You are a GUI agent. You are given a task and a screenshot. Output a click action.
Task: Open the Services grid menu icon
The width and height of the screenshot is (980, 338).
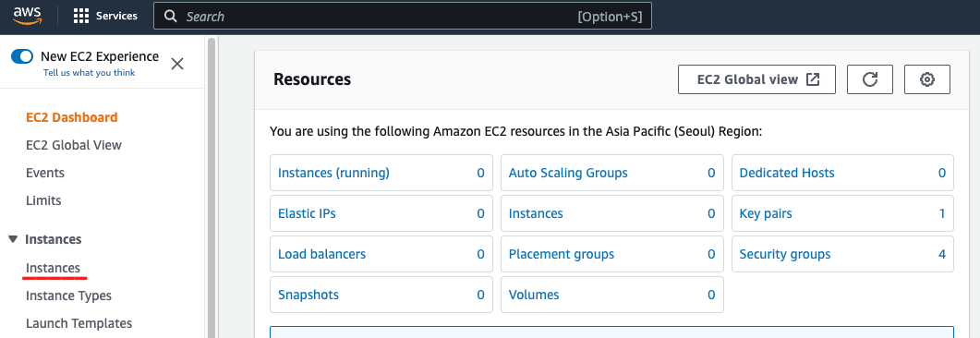[81, 17]
